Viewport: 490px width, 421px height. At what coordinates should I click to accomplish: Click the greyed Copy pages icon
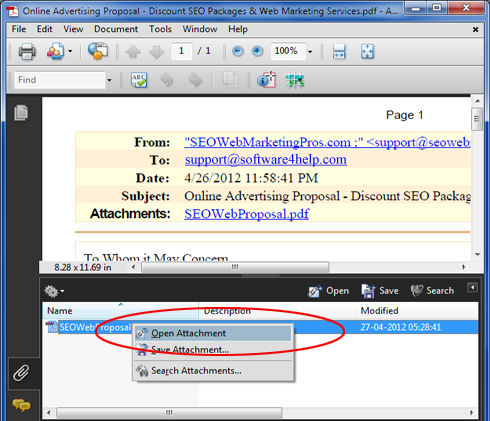(x=230, y=80)
